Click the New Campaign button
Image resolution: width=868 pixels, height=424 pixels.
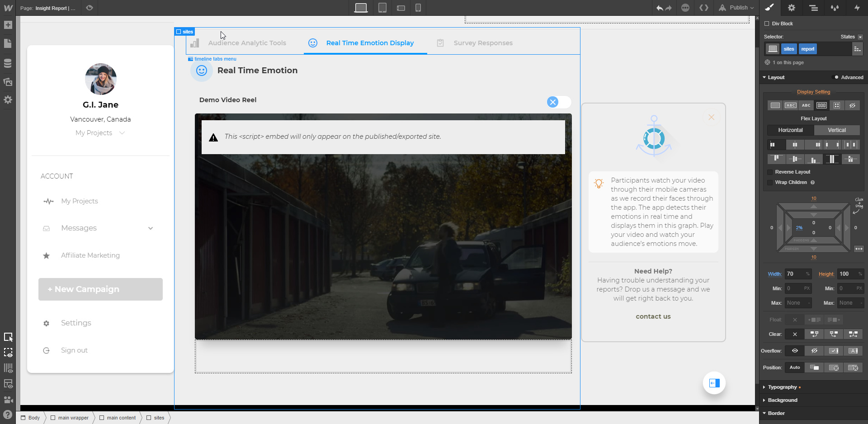coord(100,289)
